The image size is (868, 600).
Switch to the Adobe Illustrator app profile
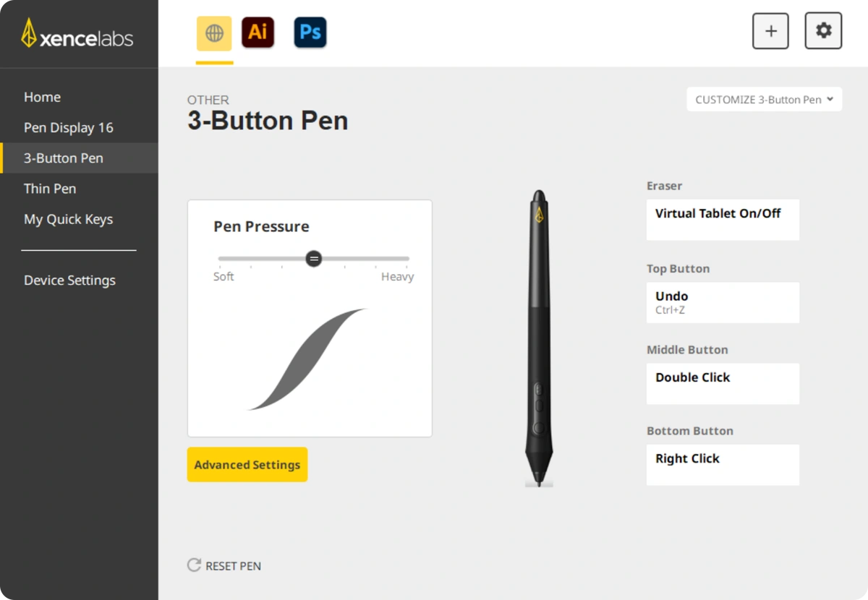pyautogui.click(x=258, y=33)
